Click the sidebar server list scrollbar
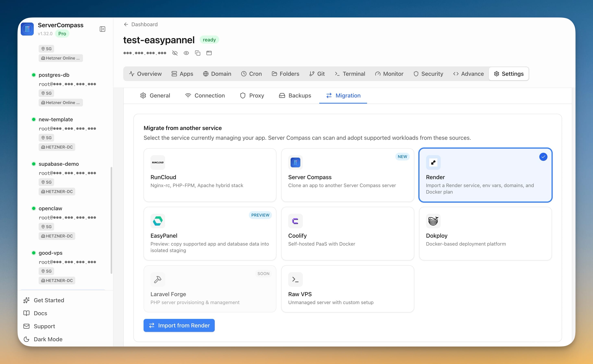The height and width of the screenshot is (364, 593). (x=111, y=220)
